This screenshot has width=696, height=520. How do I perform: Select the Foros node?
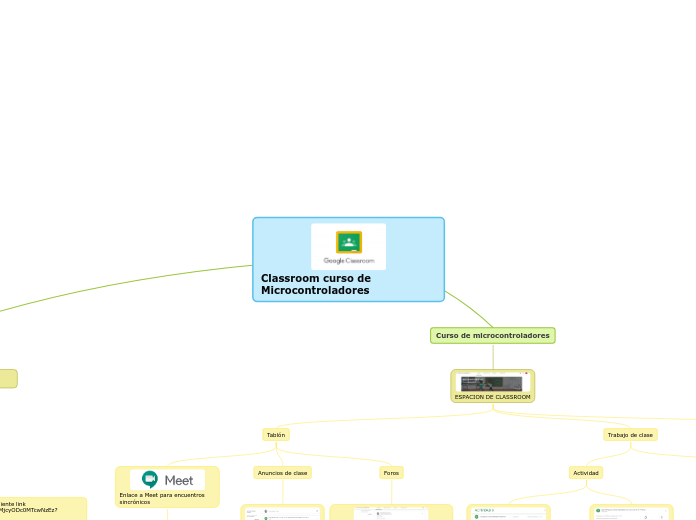(x=391, y=473)
